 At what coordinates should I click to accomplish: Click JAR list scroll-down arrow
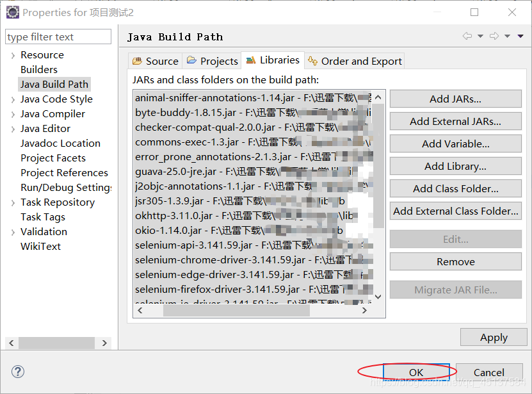coord(378,297)
